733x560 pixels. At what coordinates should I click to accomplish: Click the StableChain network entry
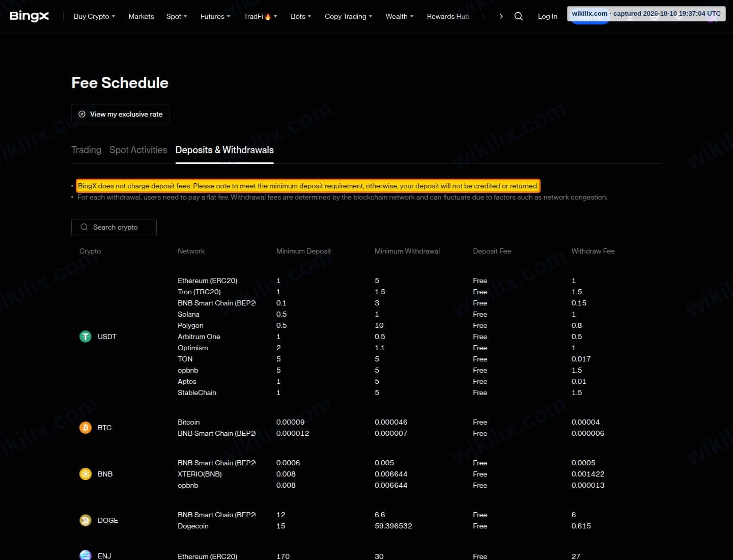[x=197, y=393]
